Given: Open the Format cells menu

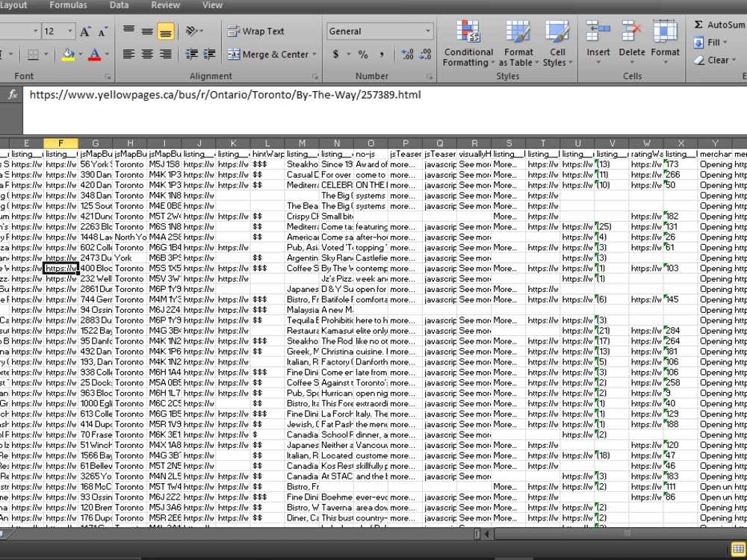Looking at the screenshot, I should (x=665, y=43).
